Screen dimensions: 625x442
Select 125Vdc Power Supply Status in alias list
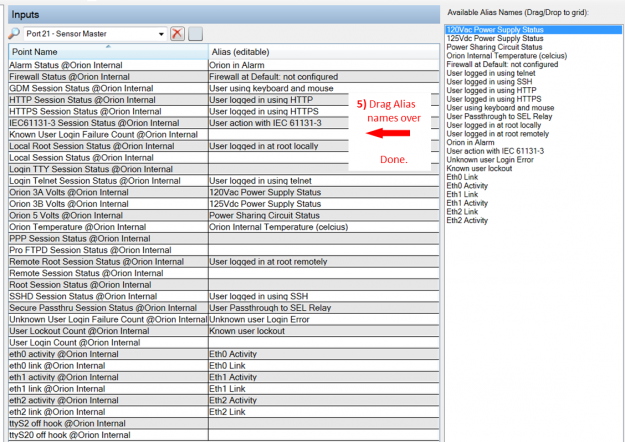pos(495,38)
